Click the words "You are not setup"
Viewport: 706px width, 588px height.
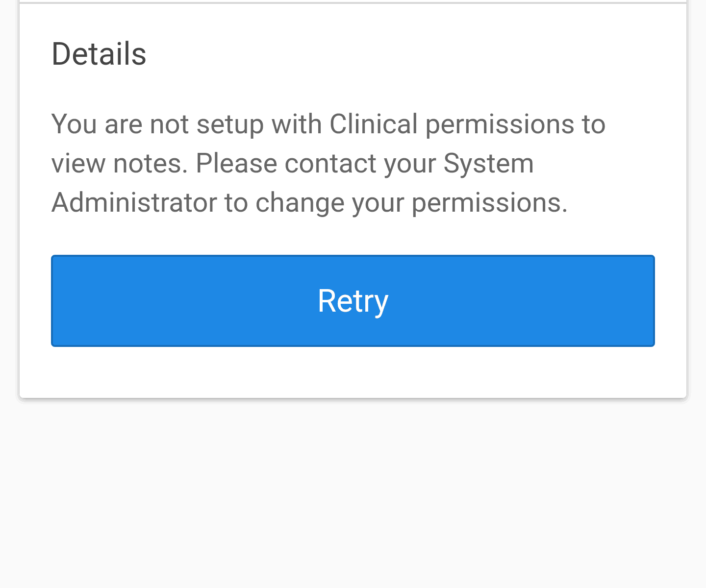[x=157, y=124]
